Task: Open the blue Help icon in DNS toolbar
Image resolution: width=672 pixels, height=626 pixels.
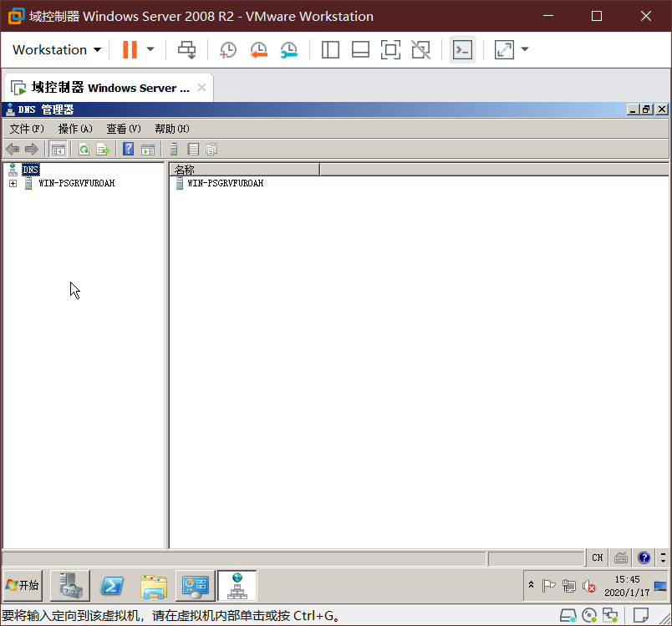Action: (x=128, y=149)
